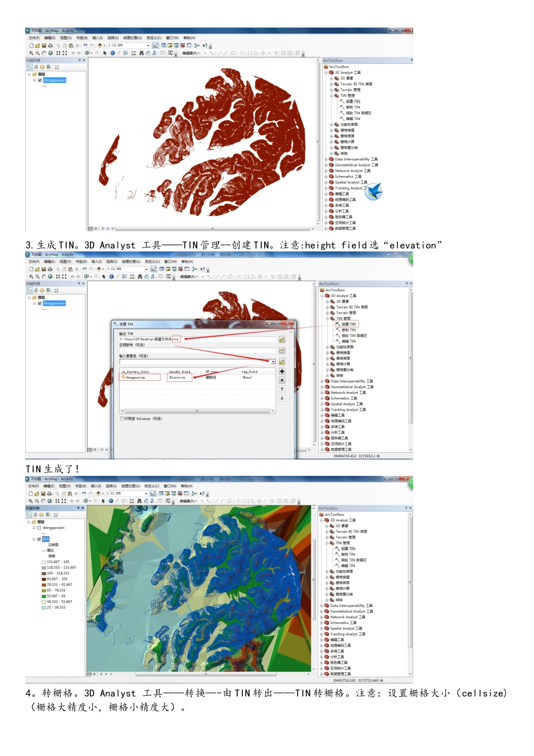
Task: Click 131.667 - 145 legend color swatch
Action: [x=44, y=562]
